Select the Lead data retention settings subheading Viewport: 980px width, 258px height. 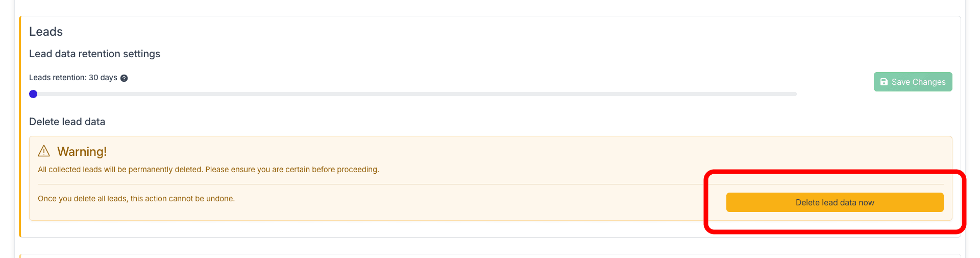point(94,54)
